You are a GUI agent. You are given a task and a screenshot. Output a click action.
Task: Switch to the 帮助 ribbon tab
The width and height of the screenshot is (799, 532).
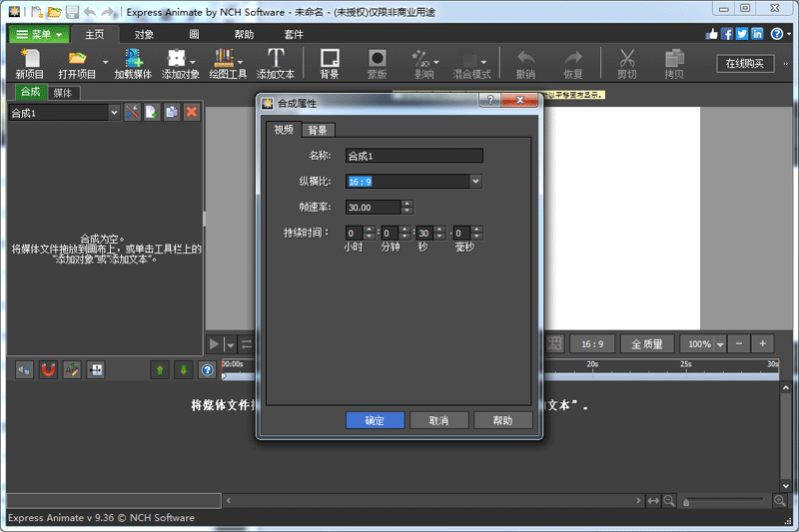click(244, 34)
